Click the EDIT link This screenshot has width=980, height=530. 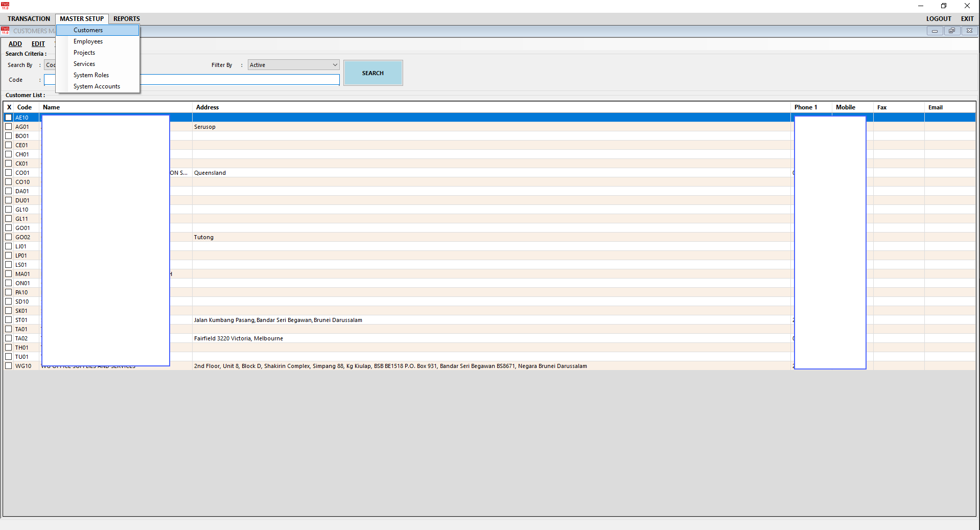tap(38, 44)
